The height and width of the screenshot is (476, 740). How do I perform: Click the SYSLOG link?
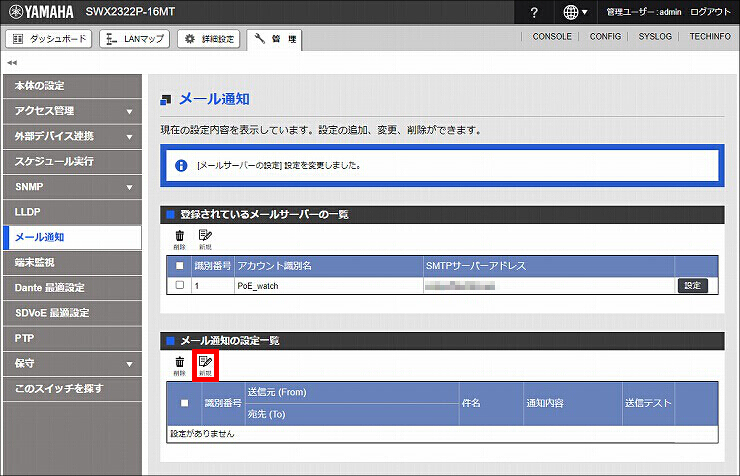click(655, 36)
